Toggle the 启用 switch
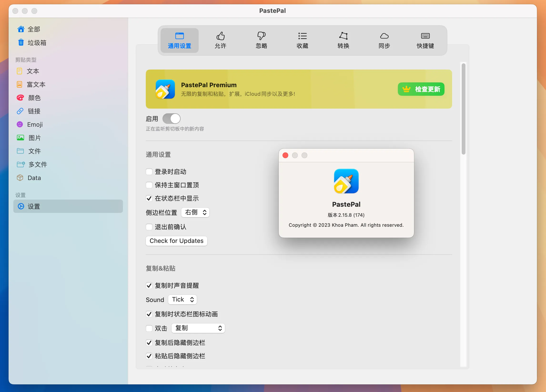Viewport: 546px width, 392px height. 172,119
